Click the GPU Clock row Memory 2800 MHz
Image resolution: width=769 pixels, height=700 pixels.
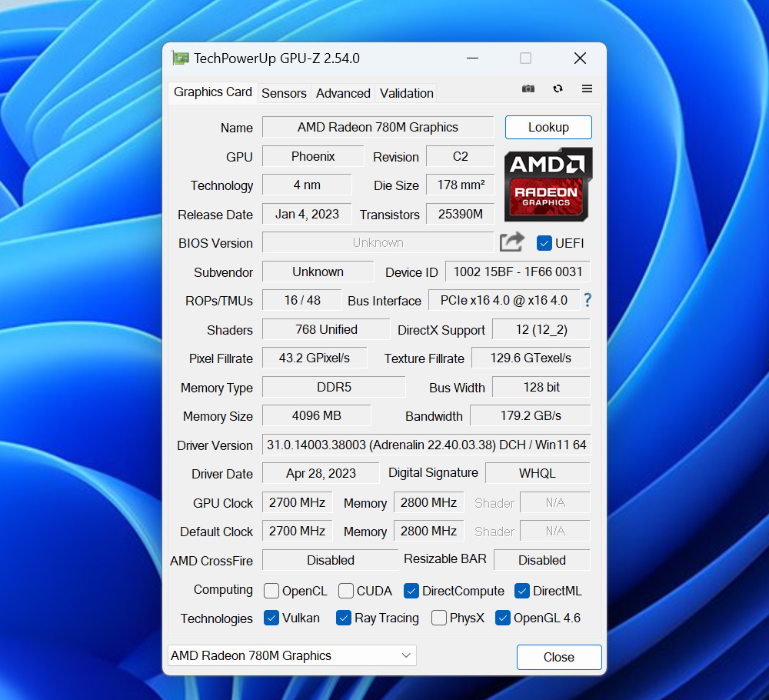tap(428, 502)
